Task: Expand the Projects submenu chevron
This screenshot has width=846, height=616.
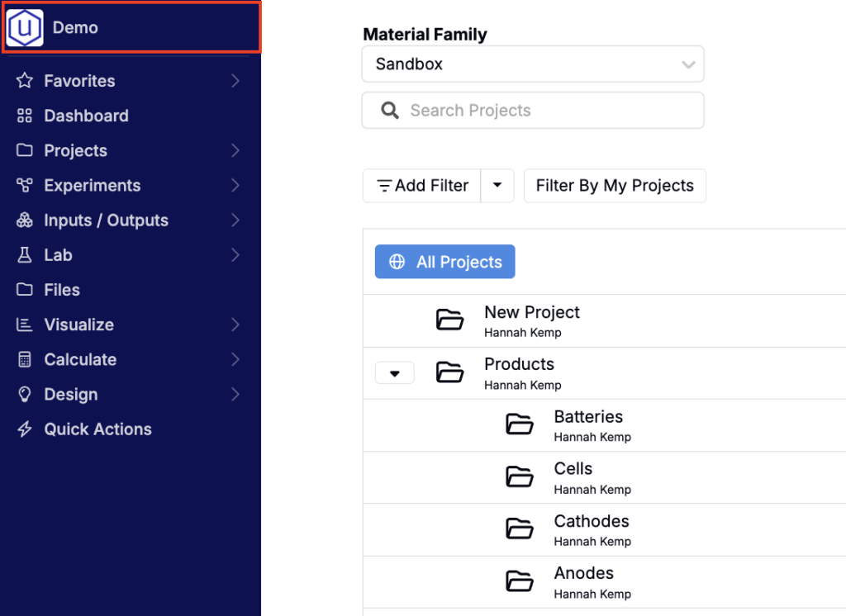Action: 235,151
